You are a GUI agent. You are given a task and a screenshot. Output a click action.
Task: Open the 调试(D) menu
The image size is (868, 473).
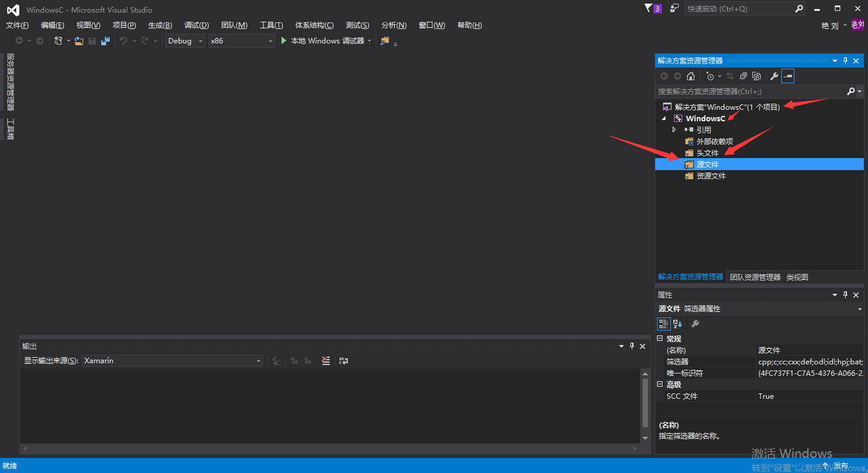[x=197, y=25]
